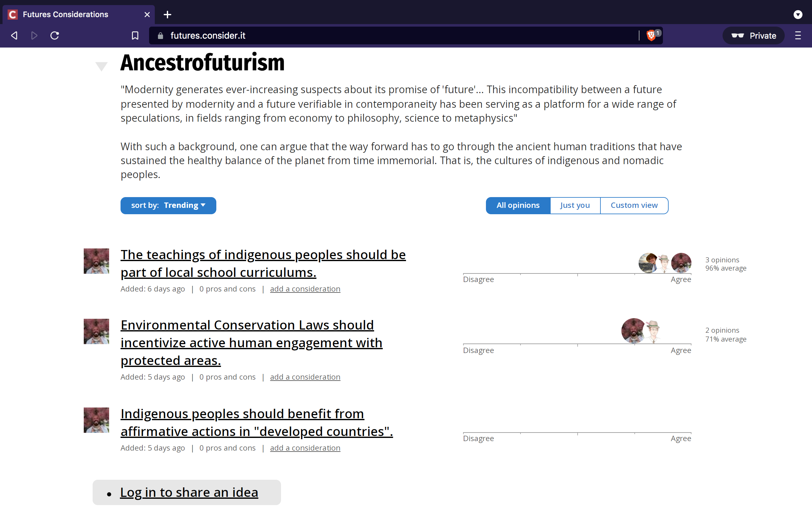Click the browser back arrow
Image resolution: width=812 pixels, height=507 pixels.
(x=14, y=35)
